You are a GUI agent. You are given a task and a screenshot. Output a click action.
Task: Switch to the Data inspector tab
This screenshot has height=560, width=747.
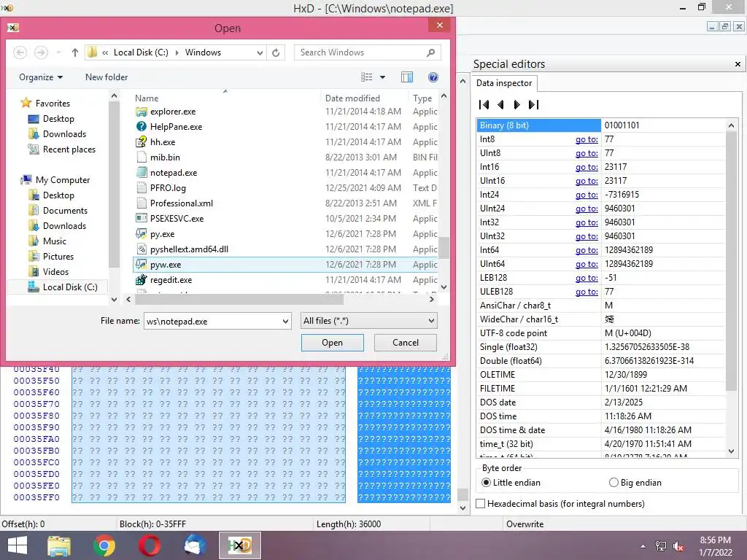(504, 83)
